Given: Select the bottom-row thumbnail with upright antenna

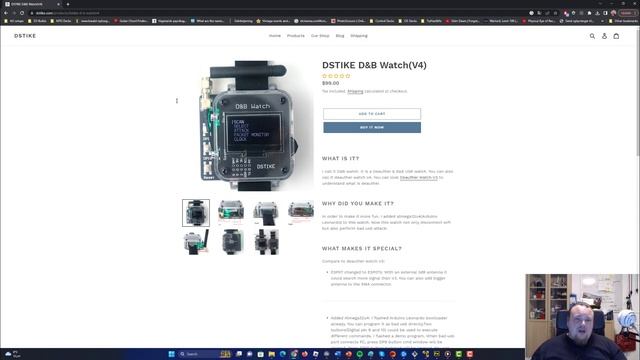Looking at the screenshot, I should (x=196, y=242).
